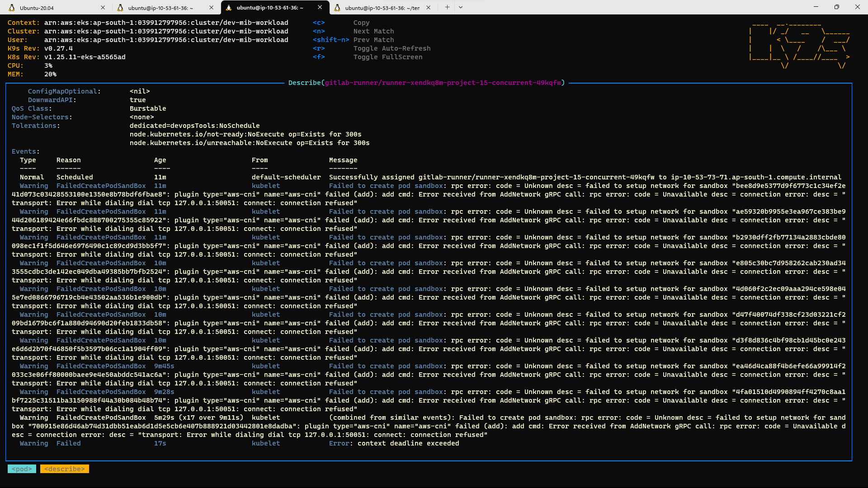The height and width of the screenshot is (488, 868).
Task: Click the Next Match shortcut entry
Action: tap(373, 31)
